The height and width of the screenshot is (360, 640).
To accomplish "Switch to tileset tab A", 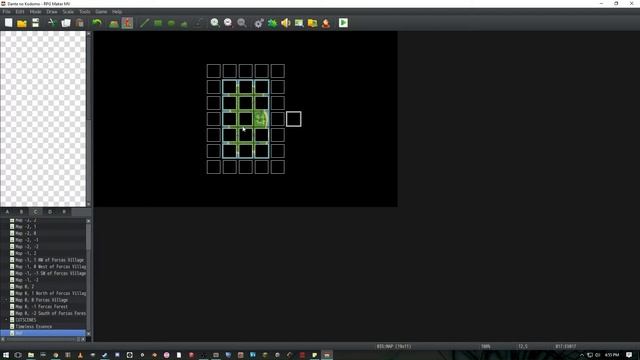I will point(7,212).
